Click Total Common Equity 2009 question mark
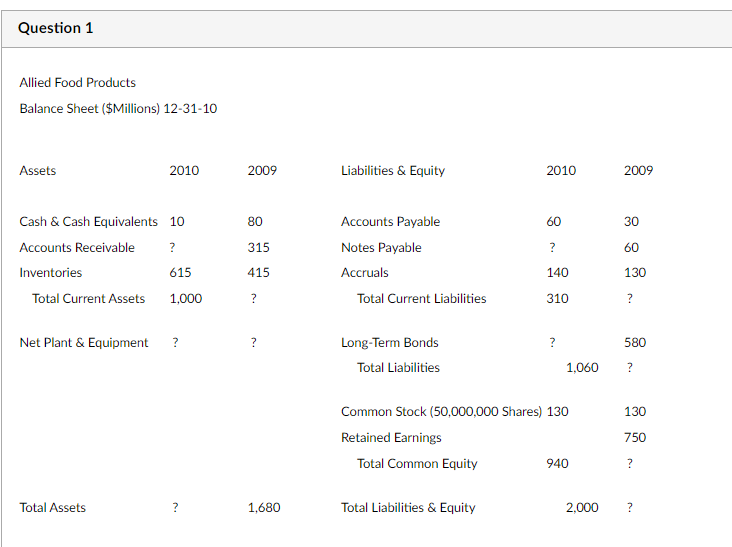Screen dimensions: 732x547 [630, 463]
